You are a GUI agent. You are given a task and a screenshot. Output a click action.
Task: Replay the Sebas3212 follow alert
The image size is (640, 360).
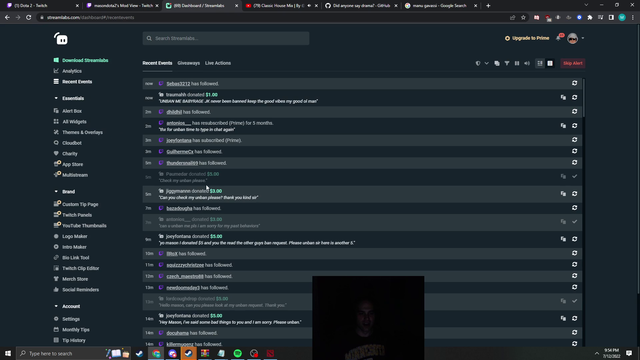click(574, 83)
